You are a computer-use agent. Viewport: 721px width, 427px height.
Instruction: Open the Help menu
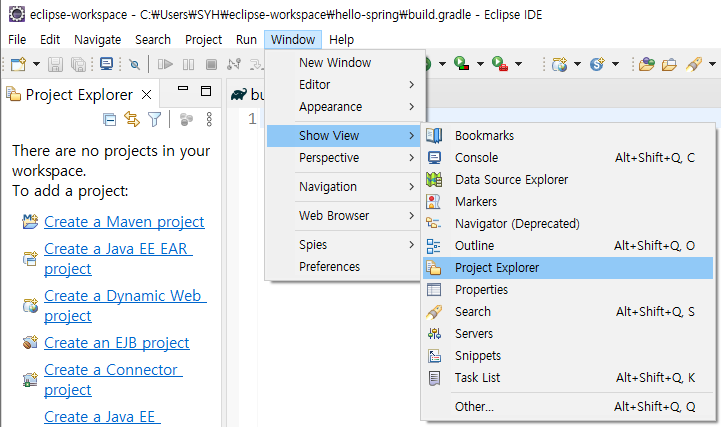341,40
